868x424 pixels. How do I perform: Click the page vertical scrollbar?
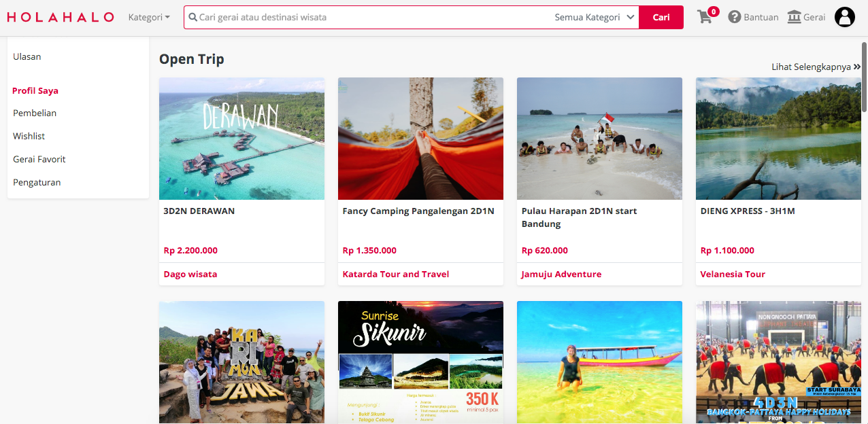click(x=865, y=75)
